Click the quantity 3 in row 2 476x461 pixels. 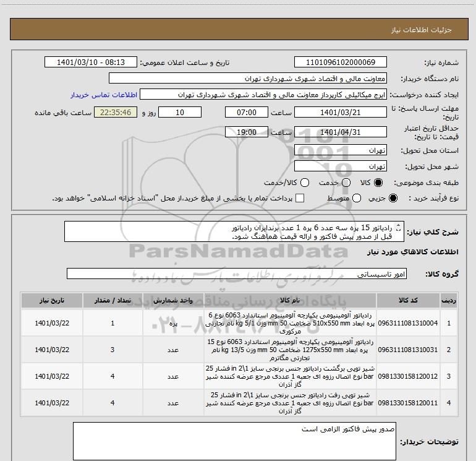pyautogui.click(x=113, y=350)
